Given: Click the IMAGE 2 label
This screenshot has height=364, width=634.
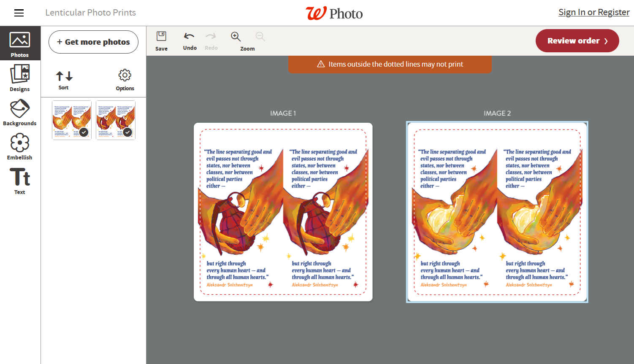Looking at the screenshot, I should pos(497,113).
